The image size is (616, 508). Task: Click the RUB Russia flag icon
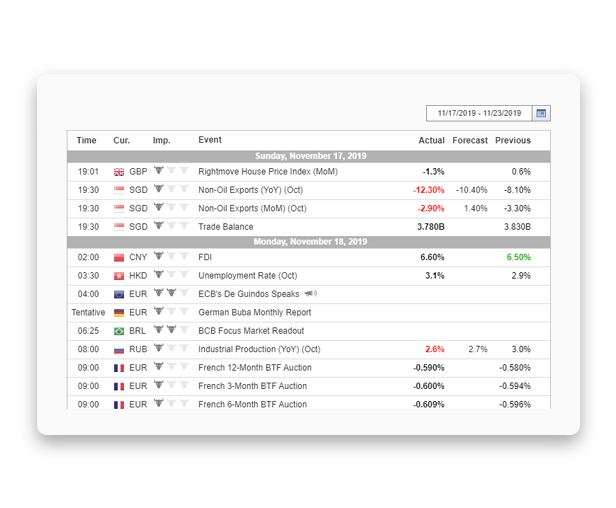click(119, 349)
